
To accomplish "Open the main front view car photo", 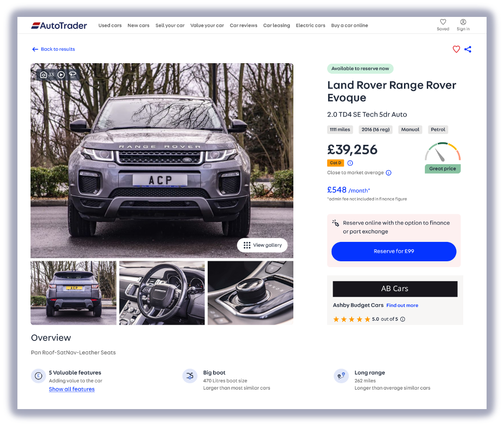I will 162,161.
